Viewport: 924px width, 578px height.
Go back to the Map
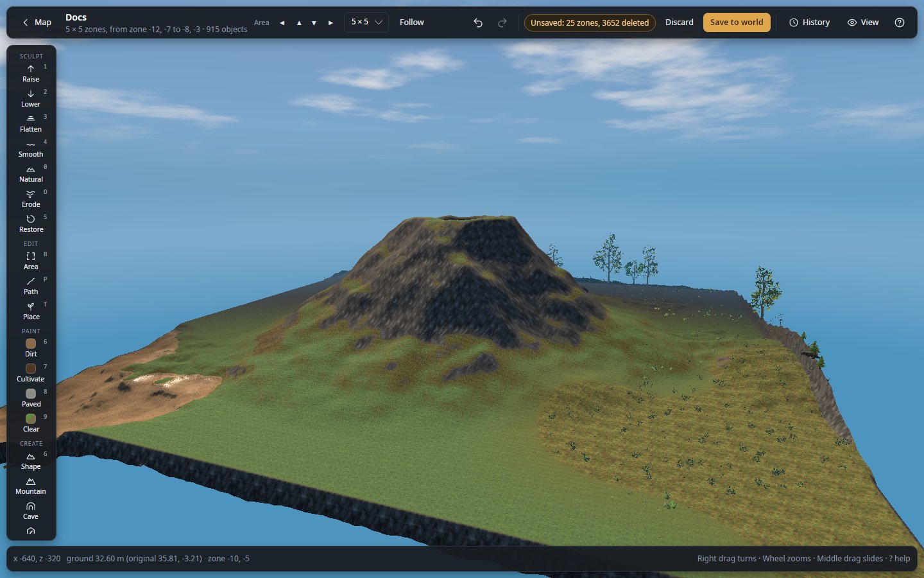(x=37, y=22)
